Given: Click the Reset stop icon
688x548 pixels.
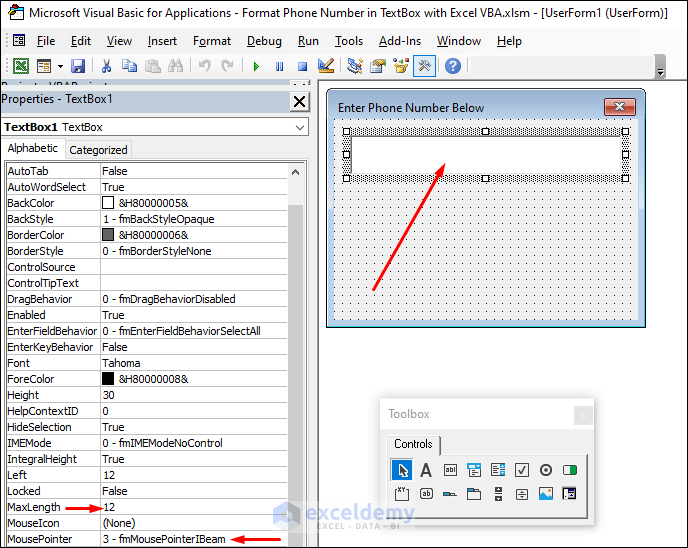Looking at the screenshot, I should tap(302, 67).
